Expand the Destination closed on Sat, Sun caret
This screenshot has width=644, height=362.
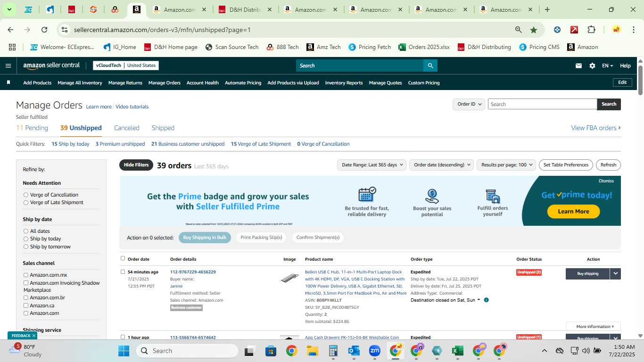point(479,300)
